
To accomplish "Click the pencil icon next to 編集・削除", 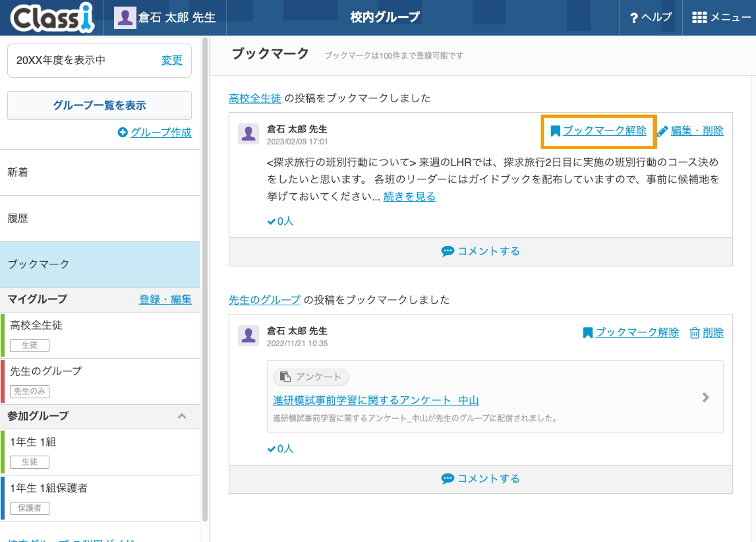I will coord(663,131).
